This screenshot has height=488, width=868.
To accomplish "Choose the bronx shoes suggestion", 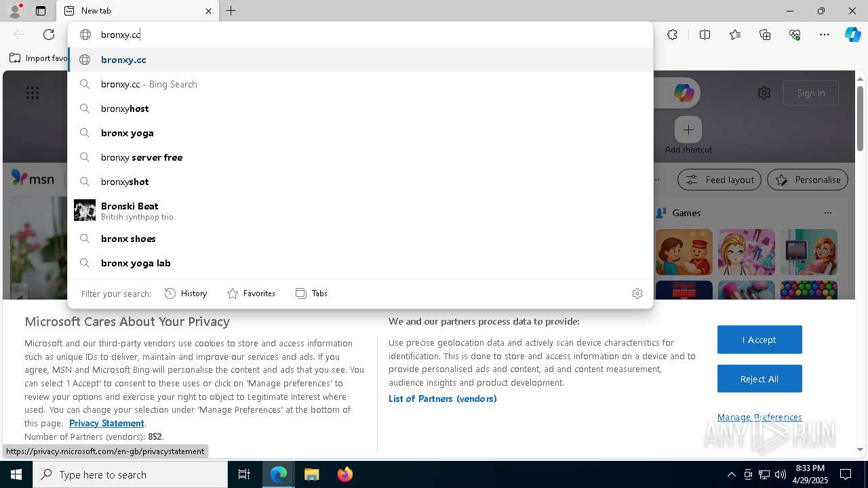I will [360, 239].
